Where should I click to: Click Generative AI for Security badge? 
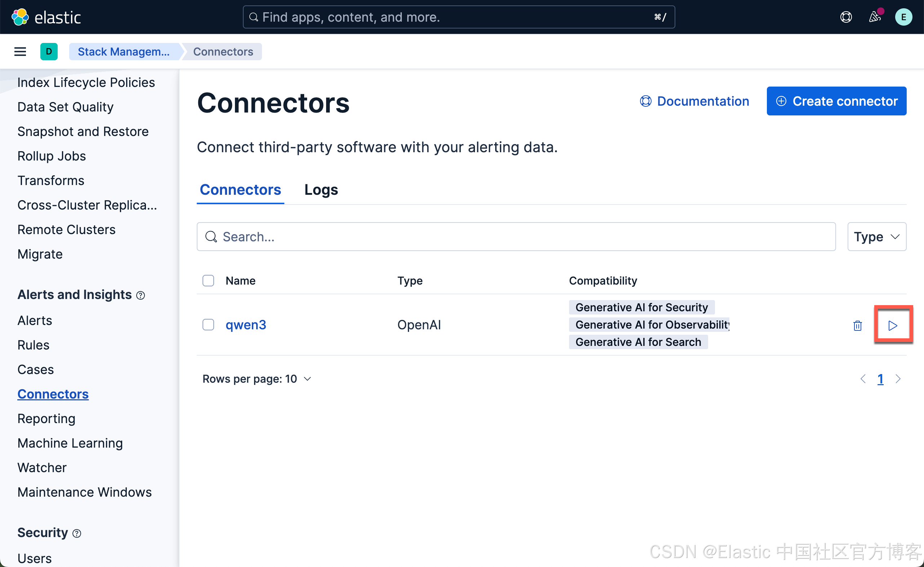(641, 307)
